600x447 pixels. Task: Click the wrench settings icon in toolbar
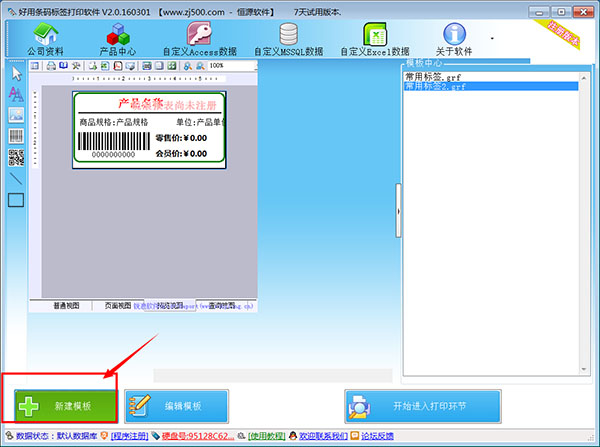[76, 66]
